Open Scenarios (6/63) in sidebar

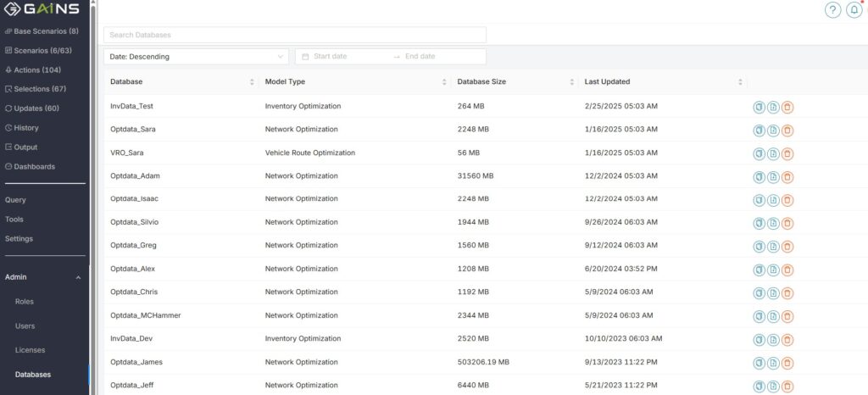[39, 50]
